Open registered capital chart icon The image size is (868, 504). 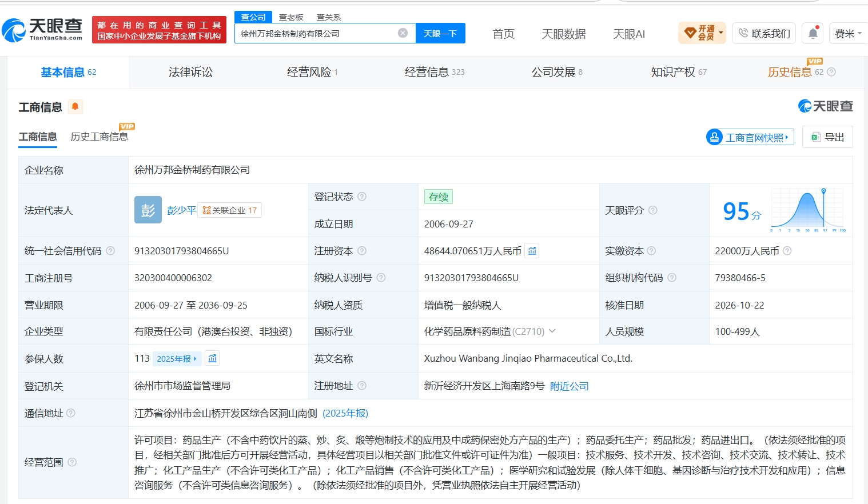532,251
